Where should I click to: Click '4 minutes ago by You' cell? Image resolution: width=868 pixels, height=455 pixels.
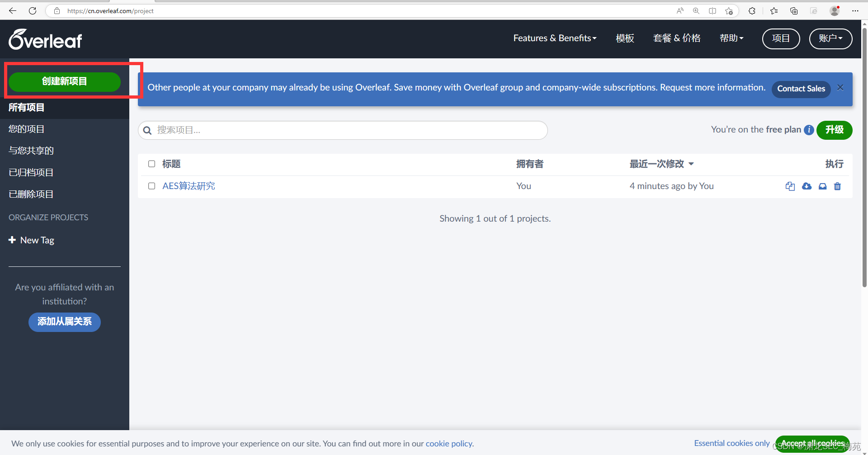pyautogui.click(x=671, y=186)
